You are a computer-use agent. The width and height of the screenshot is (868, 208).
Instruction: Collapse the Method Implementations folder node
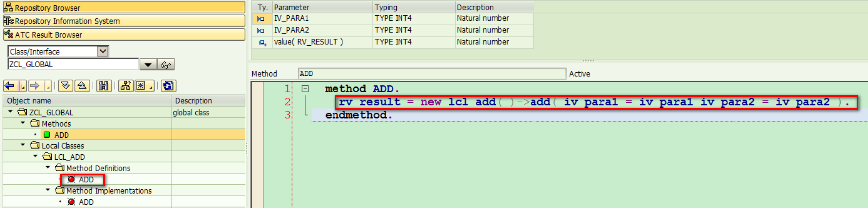tap(48, 190)
